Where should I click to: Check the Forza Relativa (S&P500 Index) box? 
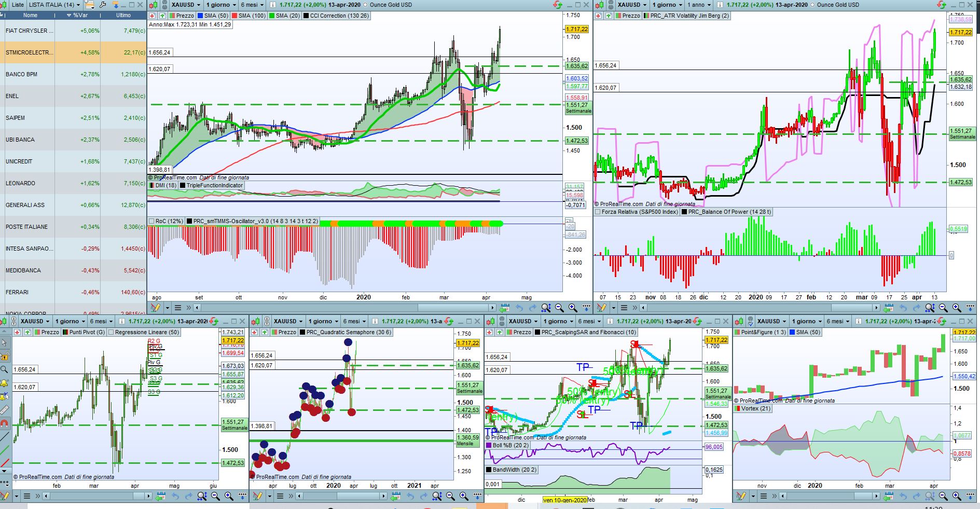[x=598, y=212]
